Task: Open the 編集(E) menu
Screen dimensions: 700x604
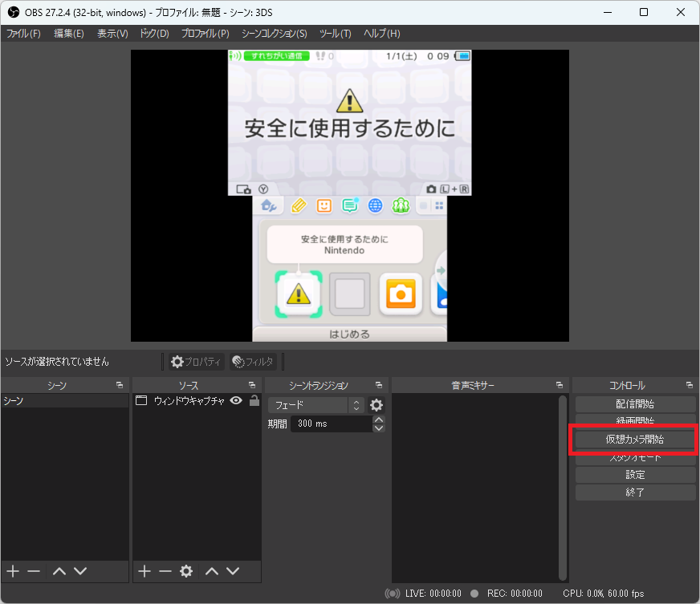Action: pos(69,34)
